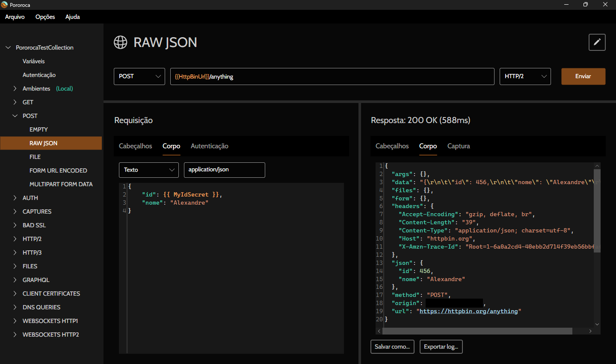
Task: Click the application/json content type field
Action: 225,170
